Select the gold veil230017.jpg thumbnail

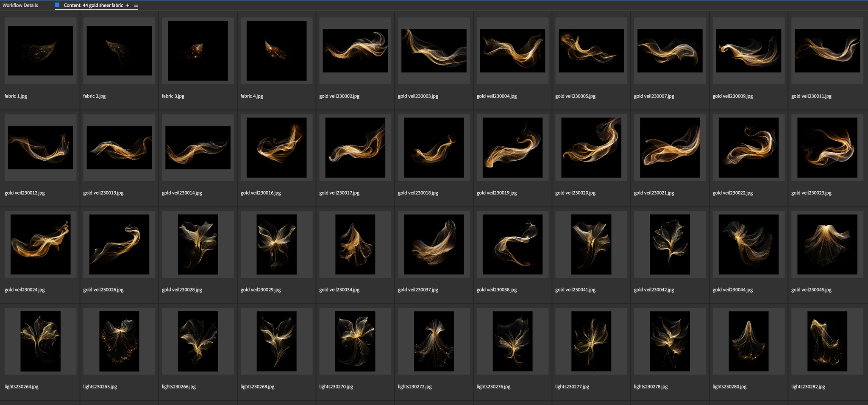[x=355, y=148]
